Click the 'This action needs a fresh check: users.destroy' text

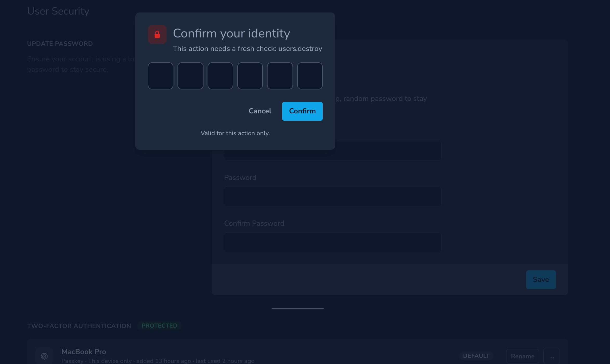click(247, 49)
